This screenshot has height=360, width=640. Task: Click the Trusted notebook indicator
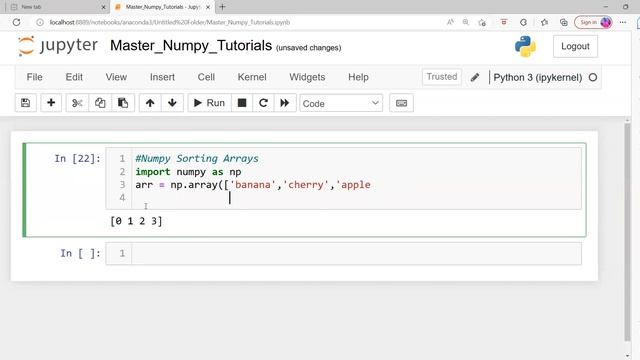tap(442, 77)
